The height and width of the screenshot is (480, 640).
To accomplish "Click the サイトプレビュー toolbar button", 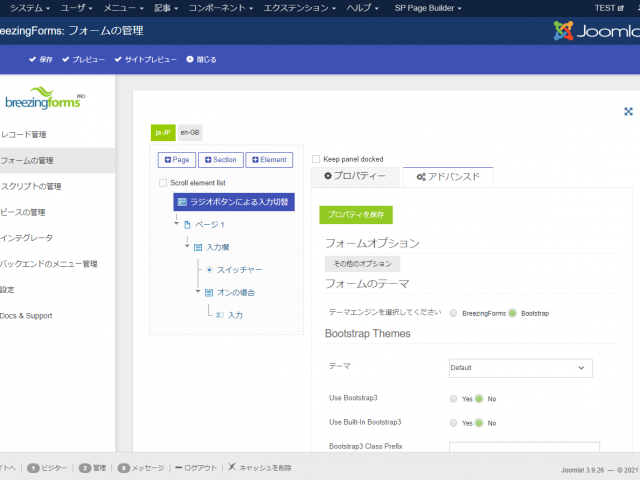I will [x=146, y=60].
